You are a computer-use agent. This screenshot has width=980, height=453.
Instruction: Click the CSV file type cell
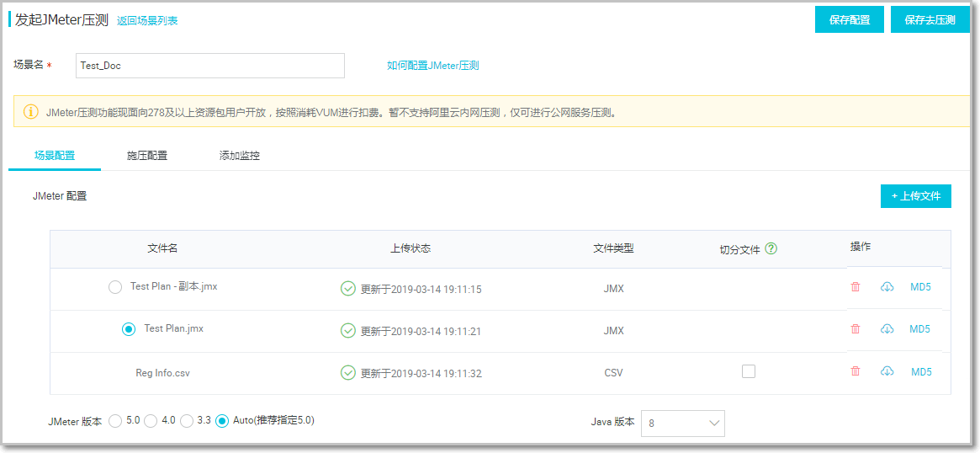click(614, 373)
